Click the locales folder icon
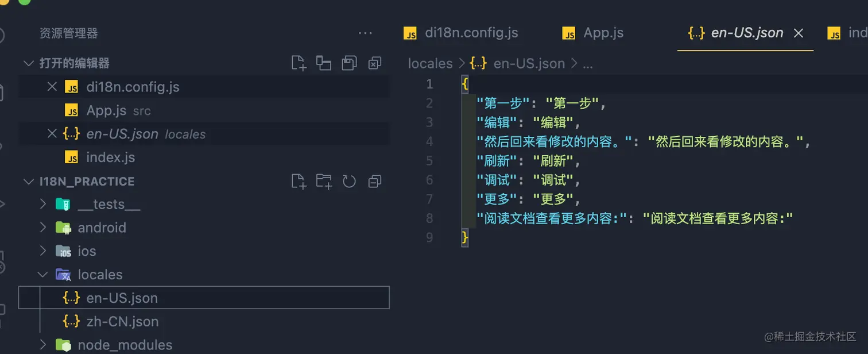Screen dimensions: 868x354 point(63,275)
